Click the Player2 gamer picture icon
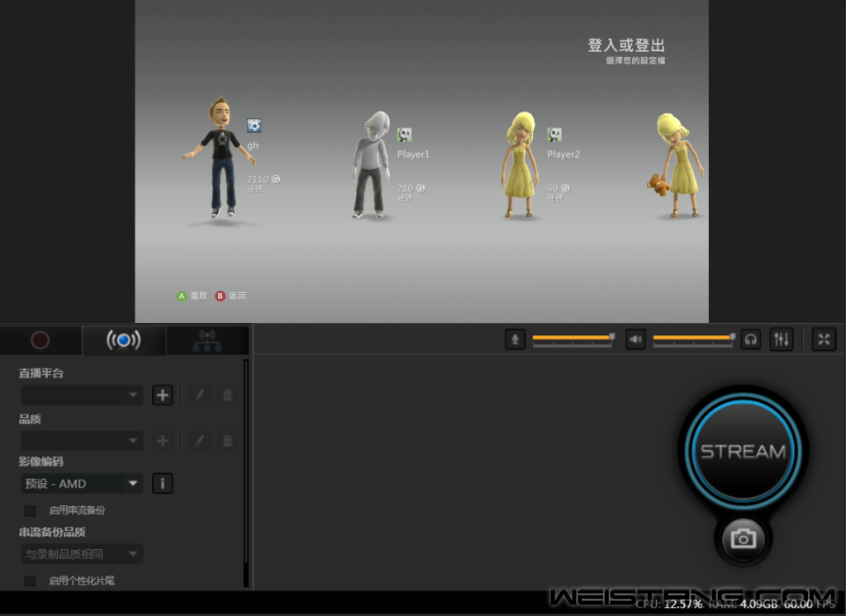 (x=554, y=135)
